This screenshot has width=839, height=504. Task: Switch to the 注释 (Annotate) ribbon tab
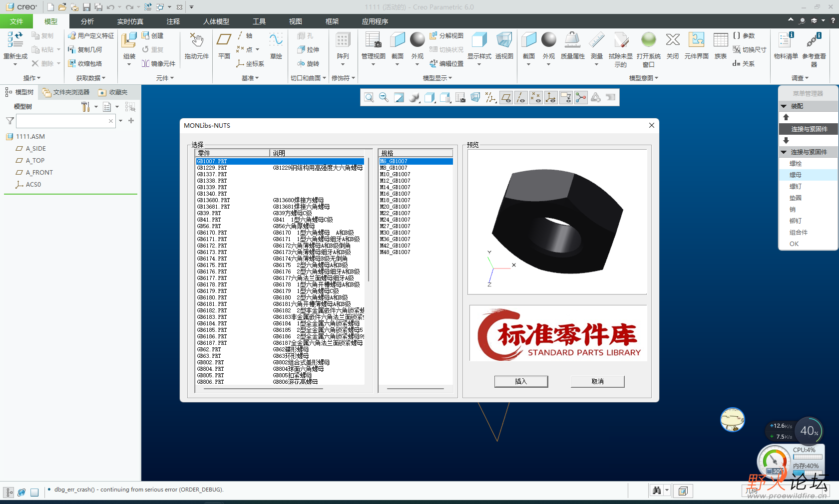(173, 21)
